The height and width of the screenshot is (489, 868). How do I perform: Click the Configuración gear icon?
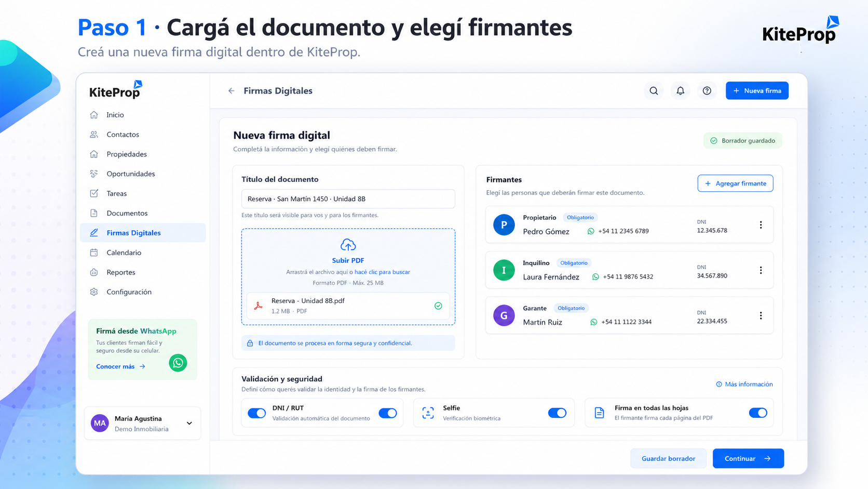pyautogui.click(x=94, y=292)
